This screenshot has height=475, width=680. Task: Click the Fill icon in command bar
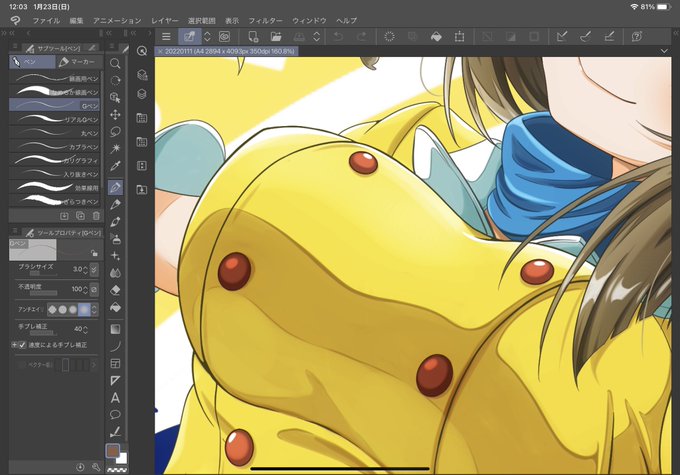pyautogui.click(x=436, y=36)
